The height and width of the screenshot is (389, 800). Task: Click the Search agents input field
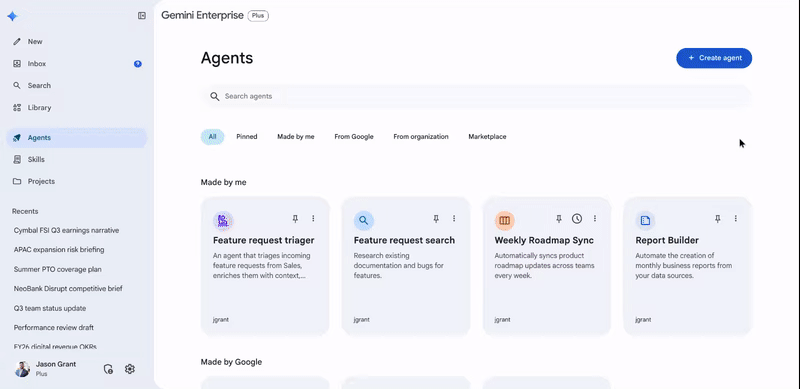pyautogui.click(x=477, y=96)
